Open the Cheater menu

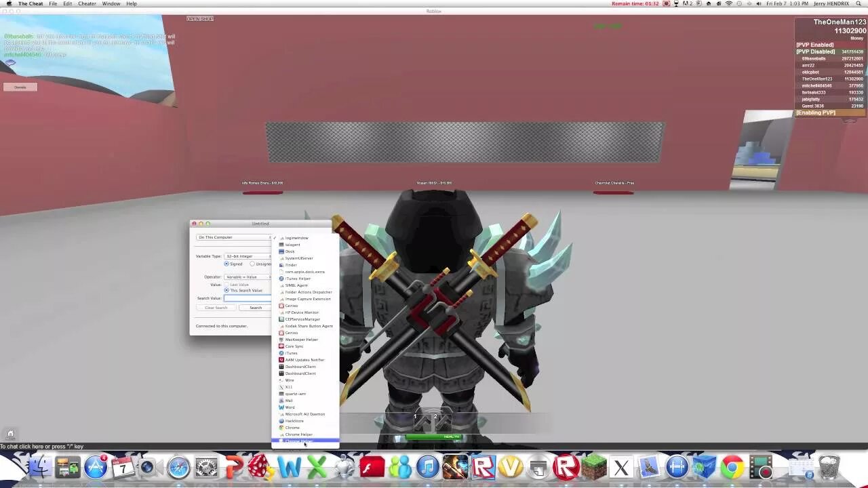(87, 3)
